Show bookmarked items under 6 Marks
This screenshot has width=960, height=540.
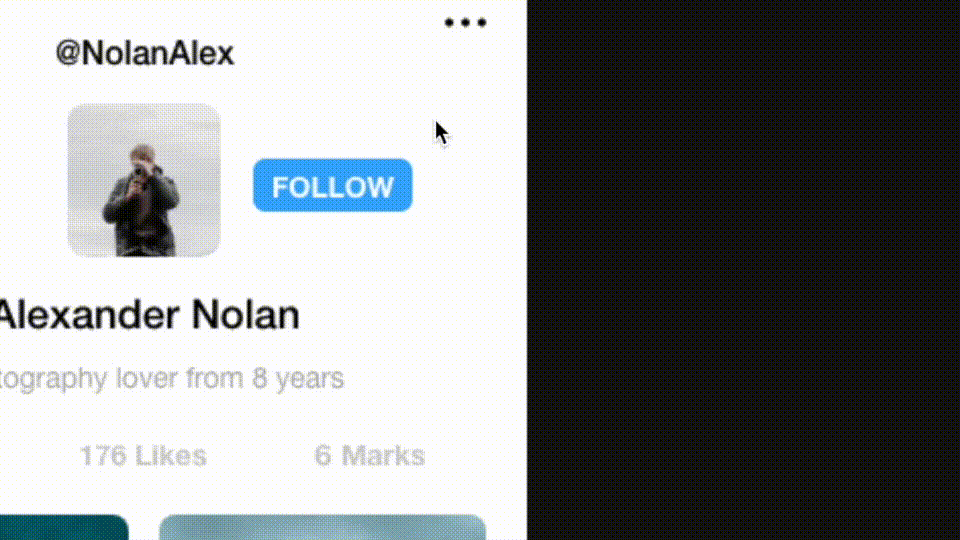point(369,456)
